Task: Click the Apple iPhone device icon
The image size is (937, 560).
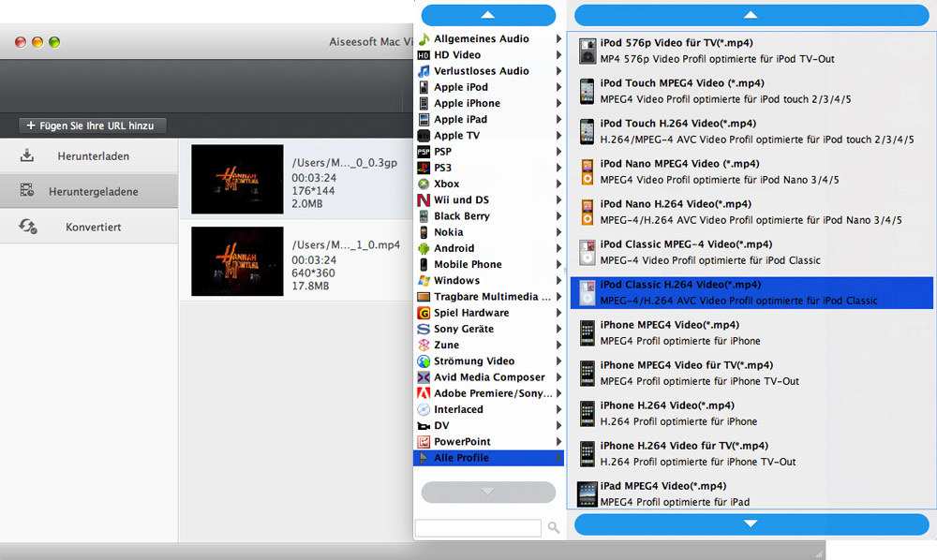Action: pos(424,103)
